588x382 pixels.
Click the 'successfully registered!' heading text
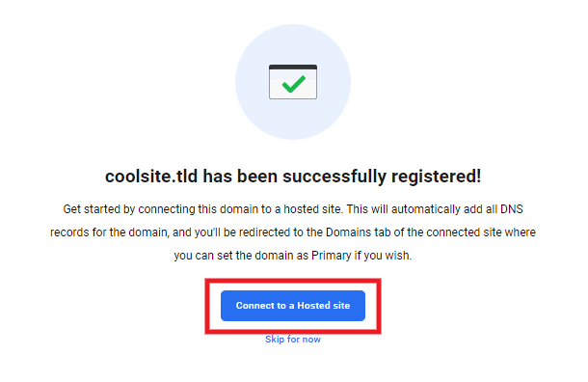[x=382, y=177]
